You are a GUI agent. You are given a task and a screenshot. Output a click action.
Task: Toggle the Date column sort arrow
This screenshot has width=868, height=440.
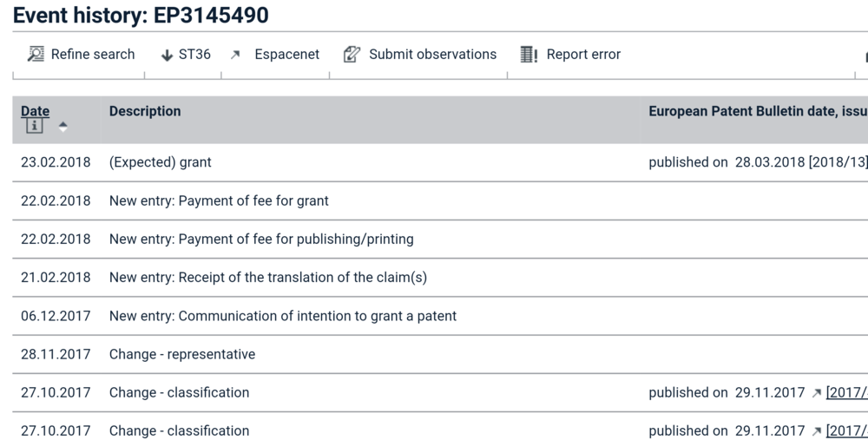[x=62, y=127]
